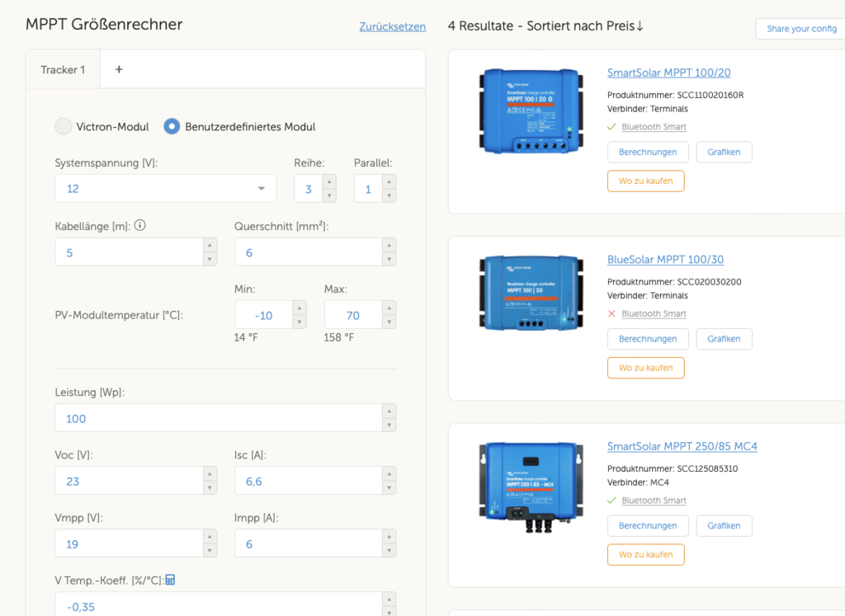Click the red X beside BlueSolar Bluetooth Smart

pos(611,313)
